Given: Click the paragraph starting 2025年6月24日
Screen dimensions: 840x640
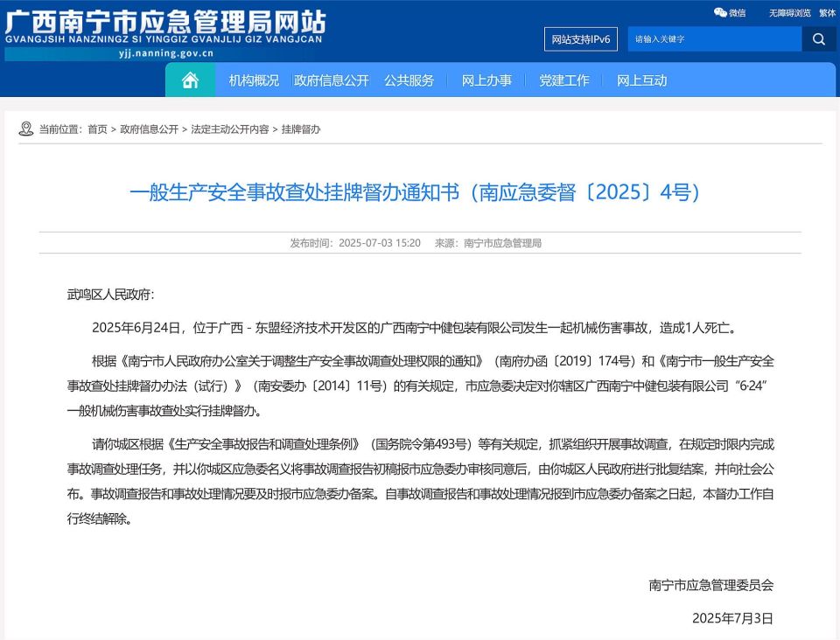Looking at the screenshot, I should point(416,328).
